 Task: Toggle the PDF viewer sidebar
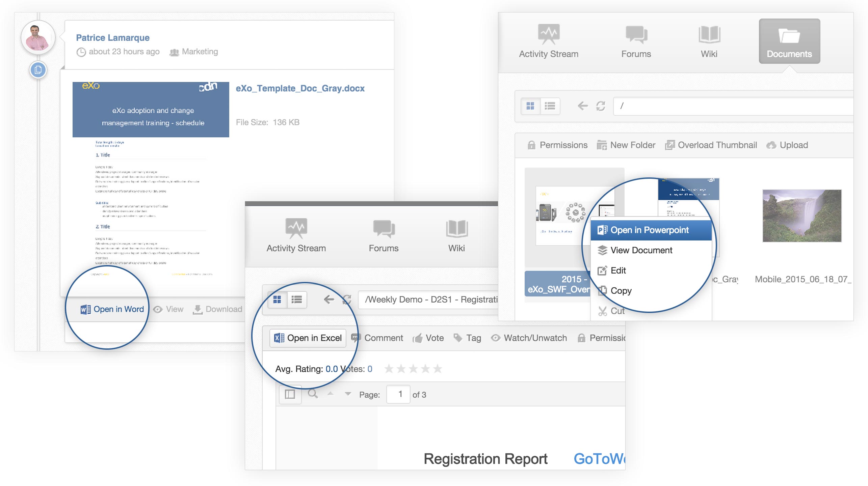(x=290, y=394)
